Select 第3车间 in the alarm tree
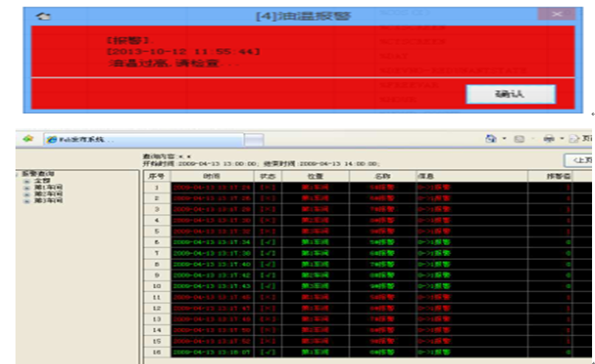 pos(44,201)
